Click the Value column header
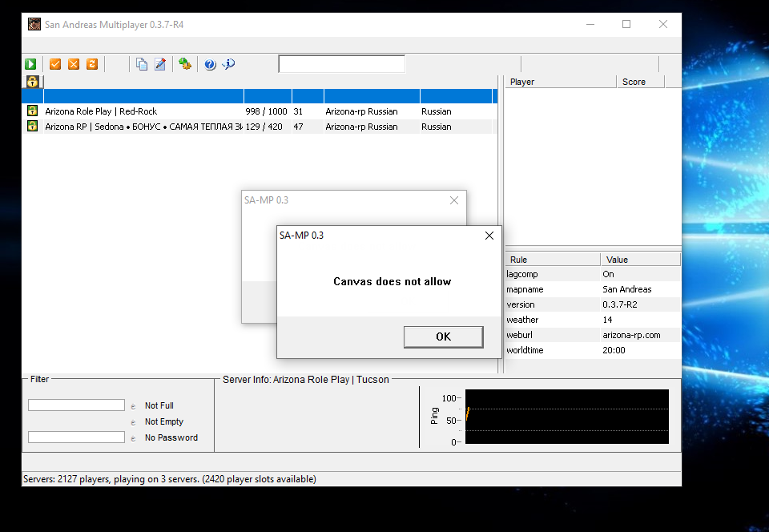This screenshot has height=532, width=769. coord(641,260)
